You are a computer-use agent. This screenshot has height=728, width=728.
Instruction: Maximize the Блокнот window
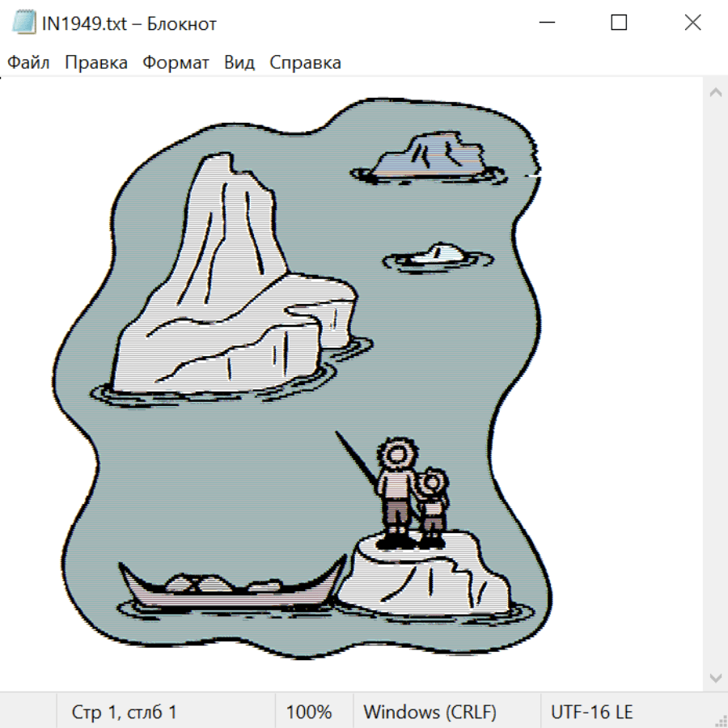[619, 23]
